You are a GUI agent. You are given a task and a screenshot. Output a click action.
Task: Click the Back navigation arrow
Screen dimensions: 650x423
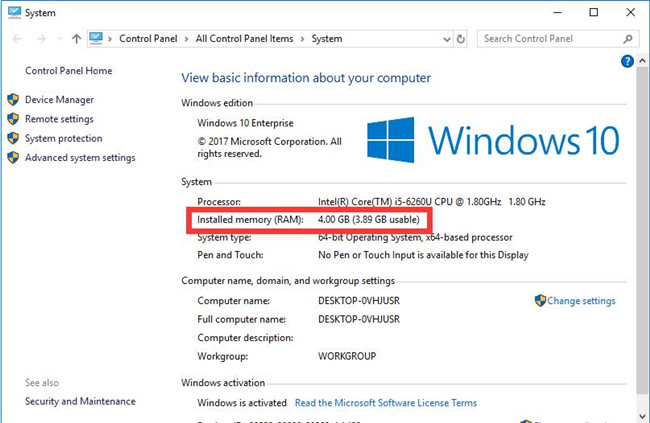click(17, 39)
